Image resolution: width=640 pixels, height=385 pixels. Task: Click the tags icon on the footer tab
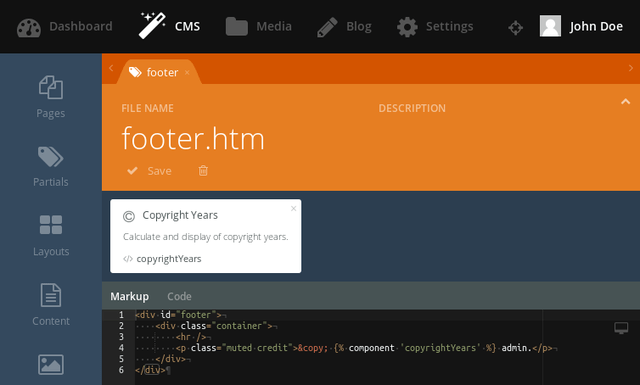tap(135, 72)
